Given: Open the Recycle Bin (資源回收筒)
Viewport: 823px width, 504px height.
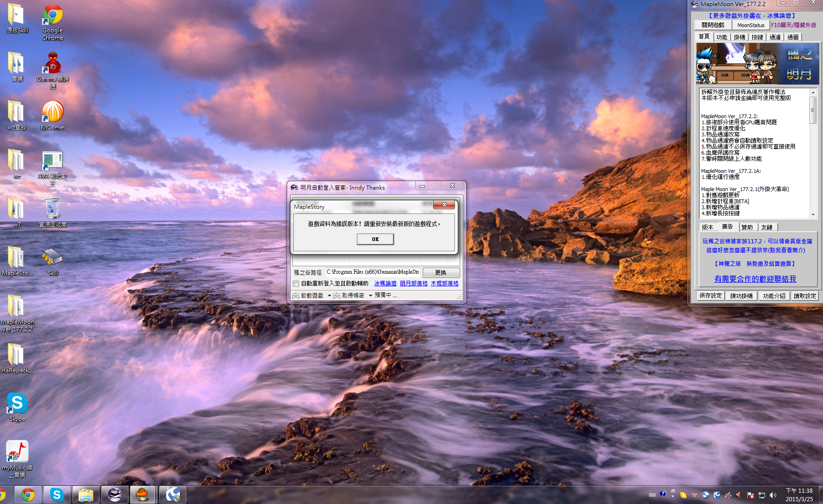Looking at the screenshot, I should point(52,213).
